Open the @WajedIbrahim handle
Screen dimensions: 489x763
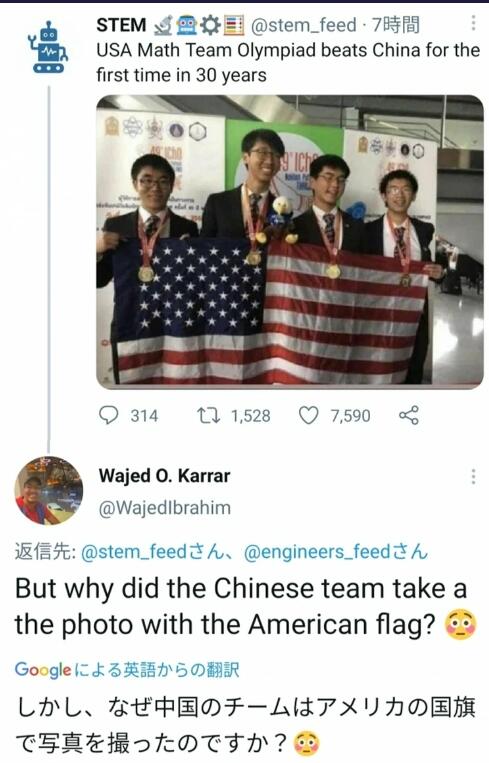click(x=164, y=508)
